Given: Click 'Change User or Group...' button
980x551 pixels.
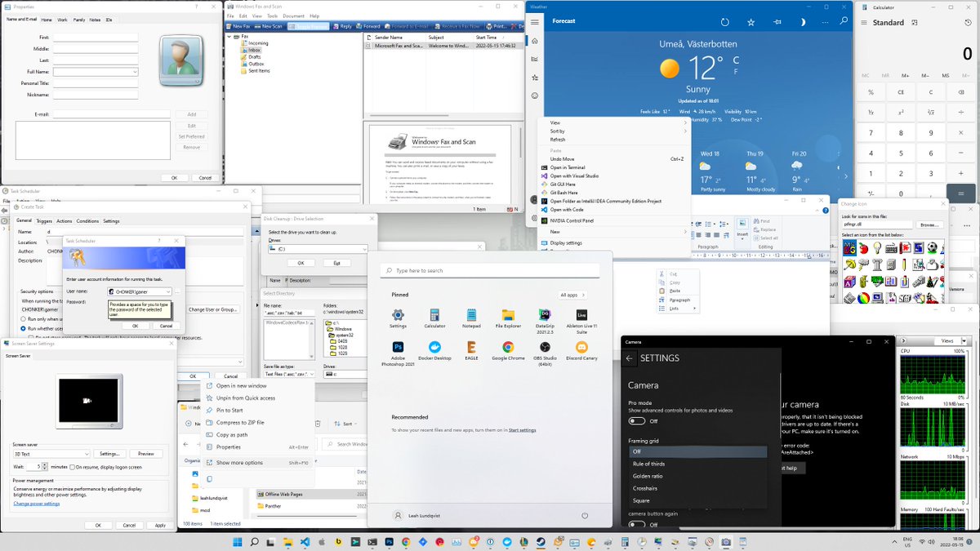Looking at the screenshot, I should (213, 309).
